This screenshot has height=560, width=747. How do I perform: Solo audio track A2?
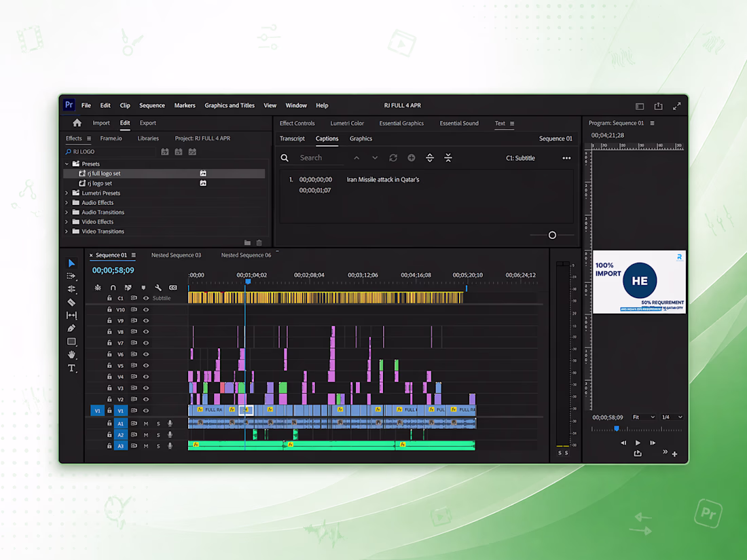click(x=158, y=434)
